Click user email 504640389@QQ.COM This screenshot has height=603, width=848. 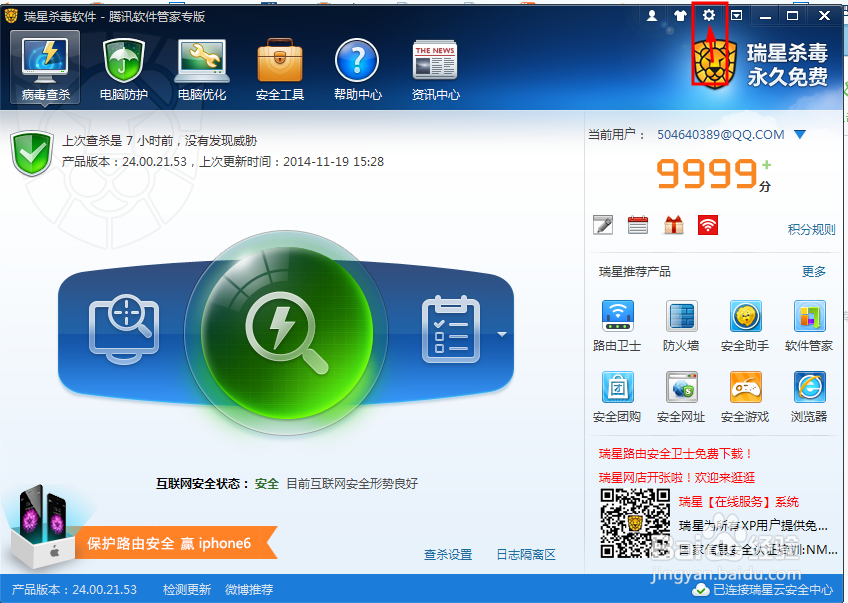coord(720,134)
